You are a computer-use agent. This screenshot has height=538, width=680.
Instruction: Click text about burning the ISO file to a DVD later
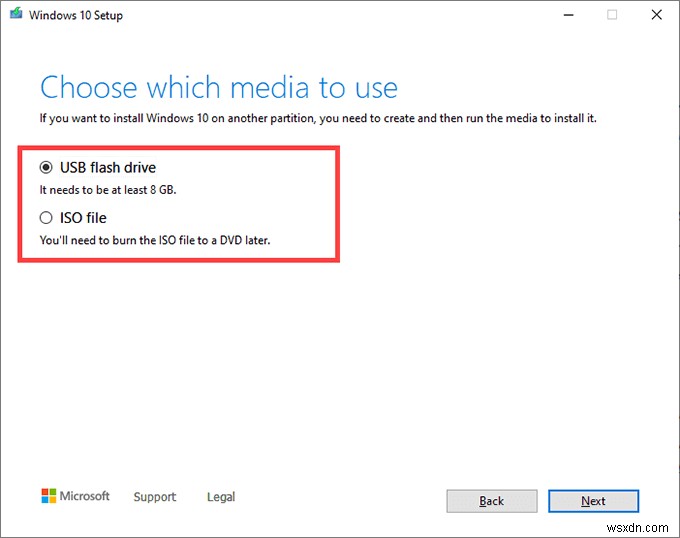(x=155, y=240)
